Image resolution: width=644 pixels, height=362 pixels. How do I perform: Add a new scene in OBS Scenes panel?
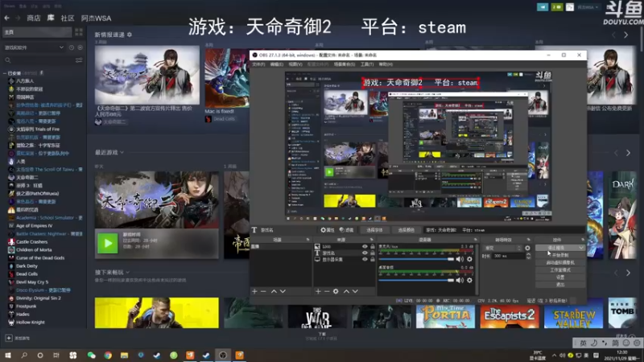click(x=254, y=291)
